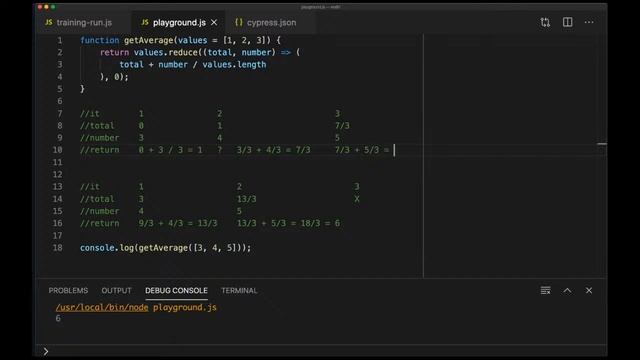Open the editor more actions menu
This screenshot has height=360, width=640.
click(589, 22)
